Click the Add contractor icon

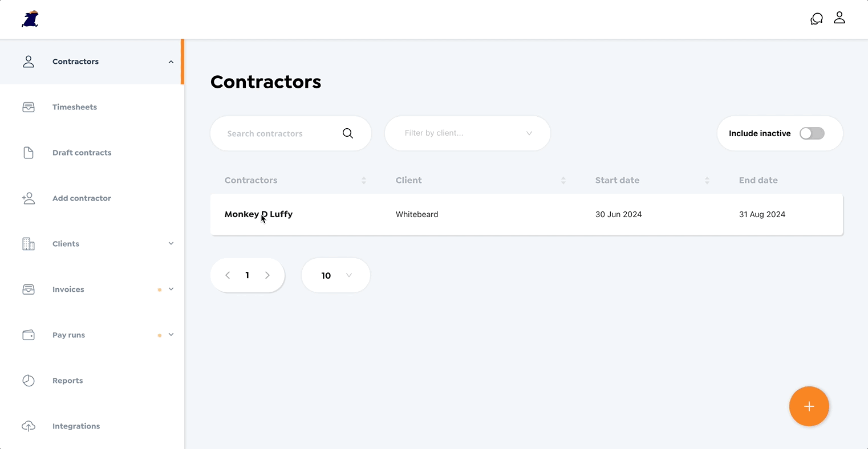tap(29, 198)
